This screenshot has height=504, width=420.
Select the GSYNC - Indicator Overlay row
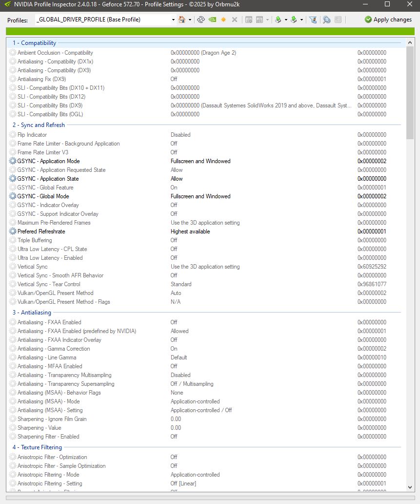point(205,205)
